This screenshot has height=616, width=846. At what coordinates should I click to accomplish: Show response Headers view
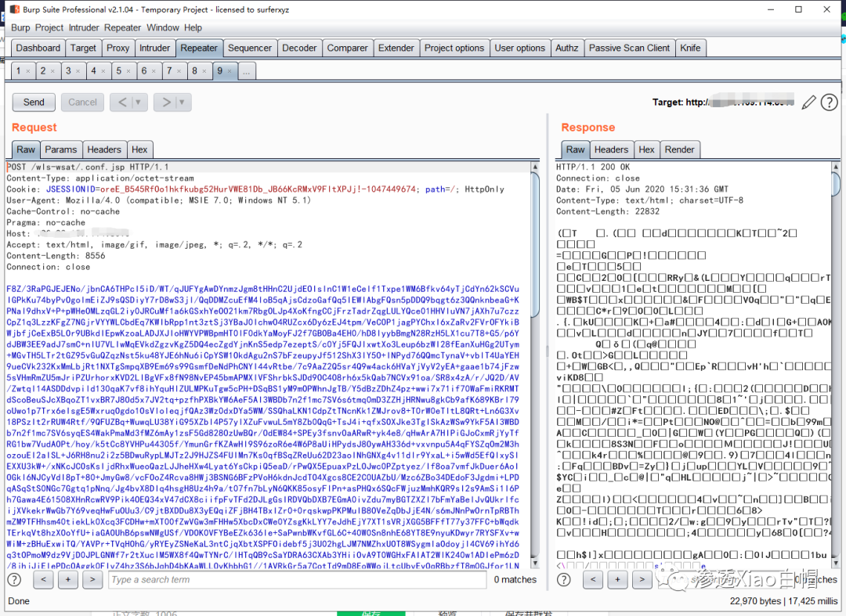pos(611,149)
